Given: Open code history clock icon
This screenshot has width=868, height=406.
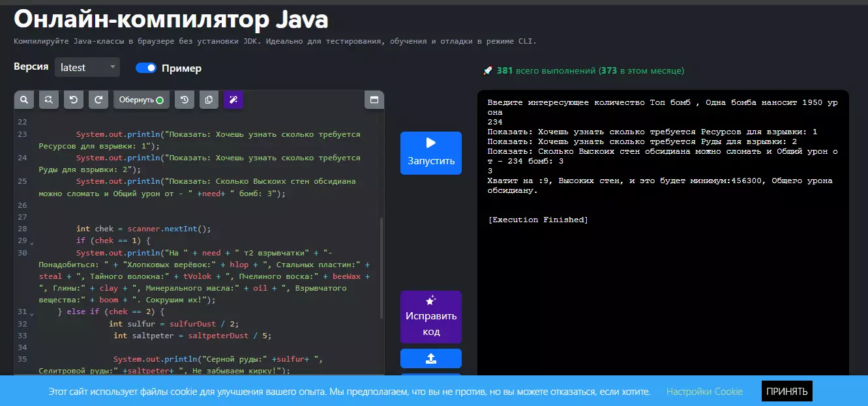Looking at the screenshot, I should click(x=185, y=100).
